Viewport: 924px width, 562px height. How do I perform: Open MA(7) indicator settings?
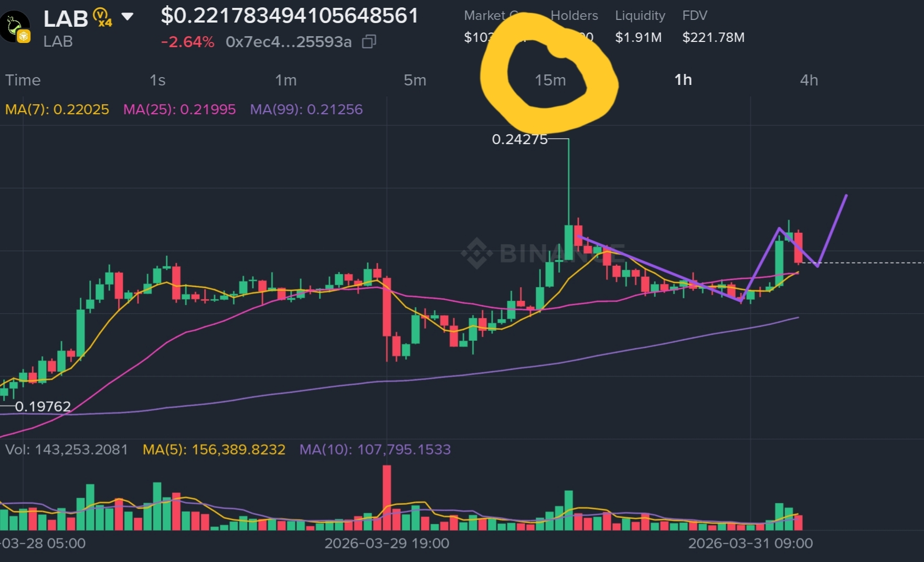coord(57,110)
